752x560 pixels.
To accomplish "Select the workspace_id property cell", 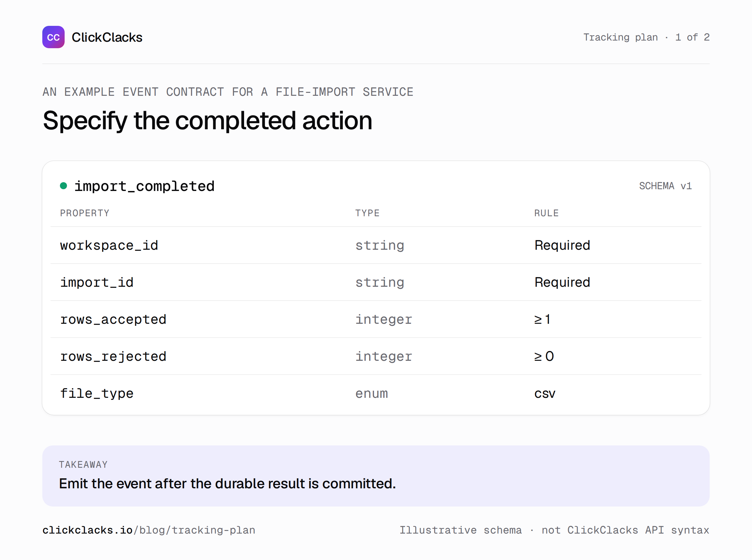I will click(x=109, y=245).
